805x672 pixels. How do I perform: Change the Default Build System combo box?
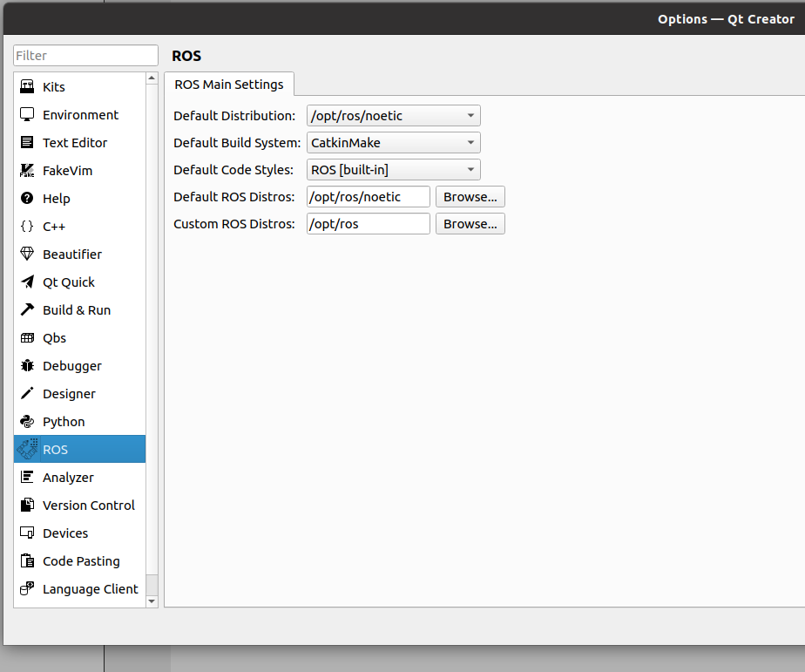(x=393, y=142)
